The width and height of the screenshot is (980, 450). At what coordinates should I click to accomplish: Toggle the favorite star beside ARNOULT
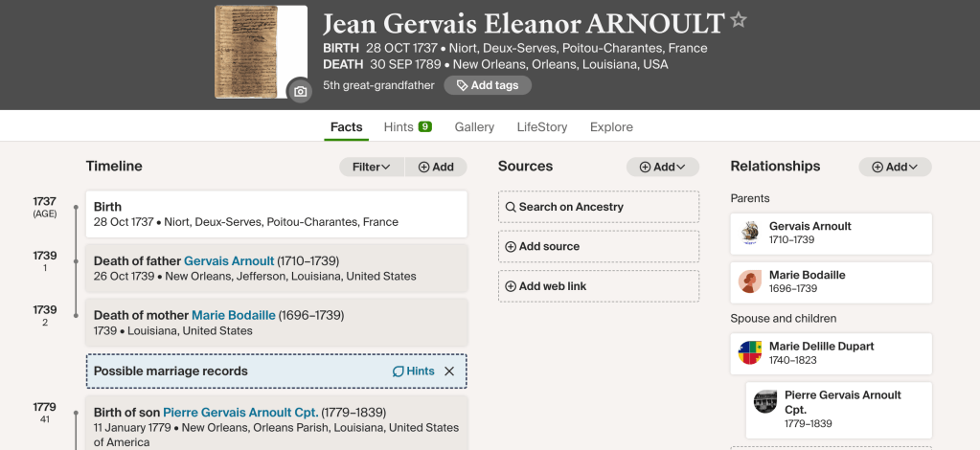point(739,20)
